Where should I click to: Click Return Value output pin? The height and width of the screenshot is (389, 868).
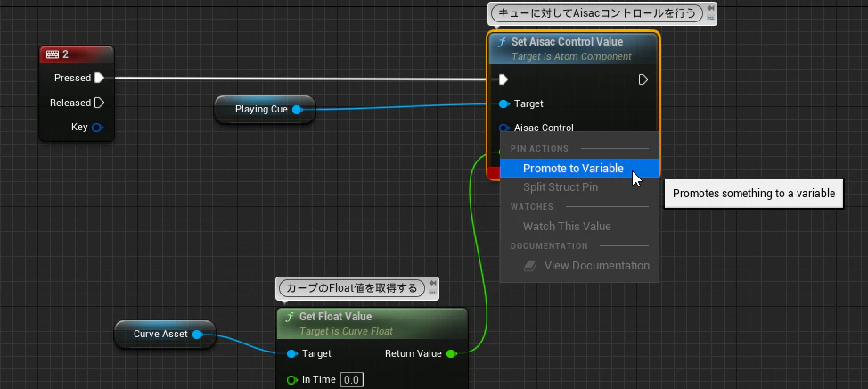click(451, 353)
